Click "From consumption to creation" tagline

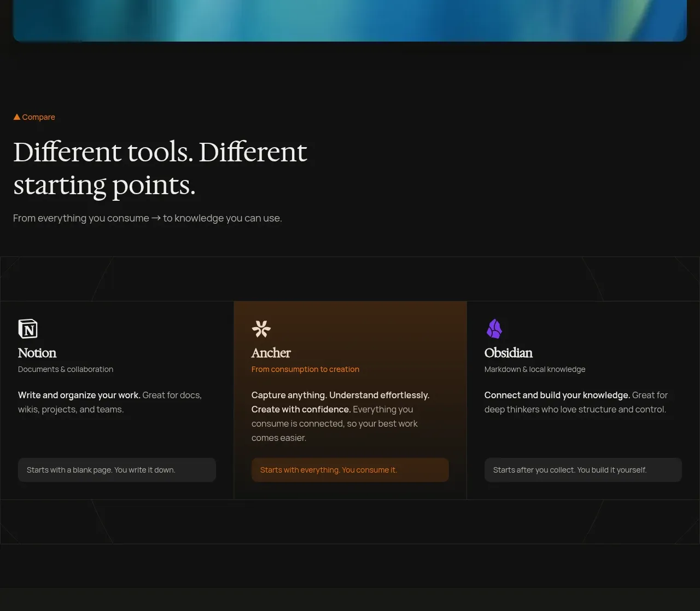pos(305,369)
